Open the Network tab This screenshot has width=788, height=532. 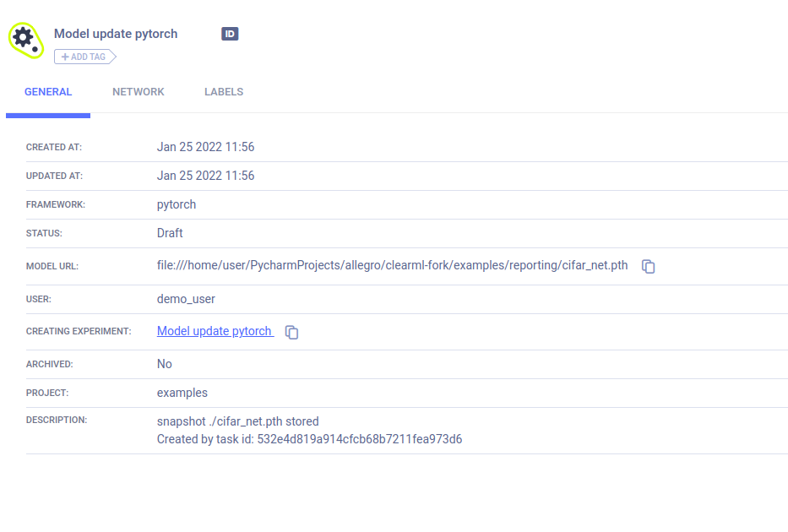(139, 92)
